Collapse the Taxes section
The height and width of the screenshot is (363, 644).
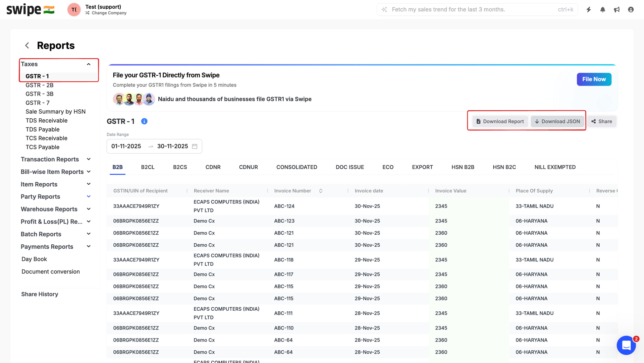[89, 64]
